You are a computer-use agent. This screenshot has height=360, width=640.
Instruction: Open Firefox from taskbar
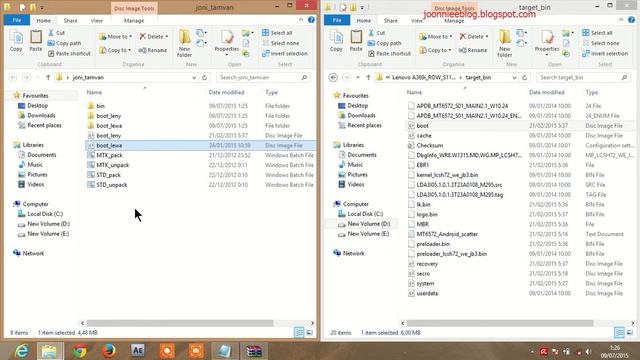(109, 351)
